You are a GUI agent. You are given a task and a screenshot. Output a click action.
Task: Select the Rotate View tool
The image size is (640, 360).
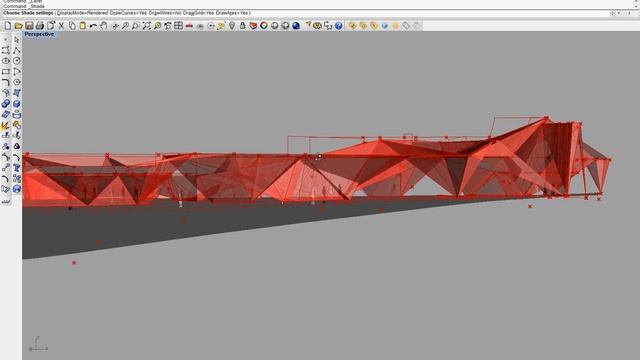point(115,26)
